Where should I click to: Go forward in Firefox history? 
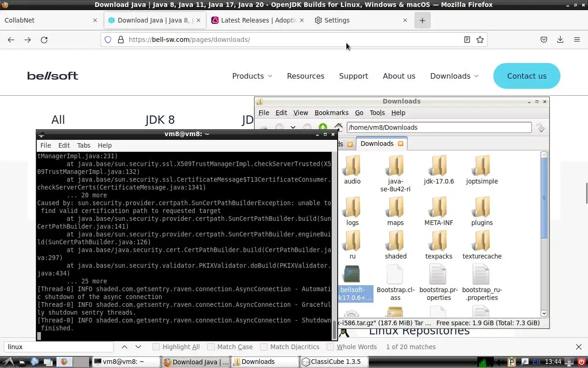(28, 40)
